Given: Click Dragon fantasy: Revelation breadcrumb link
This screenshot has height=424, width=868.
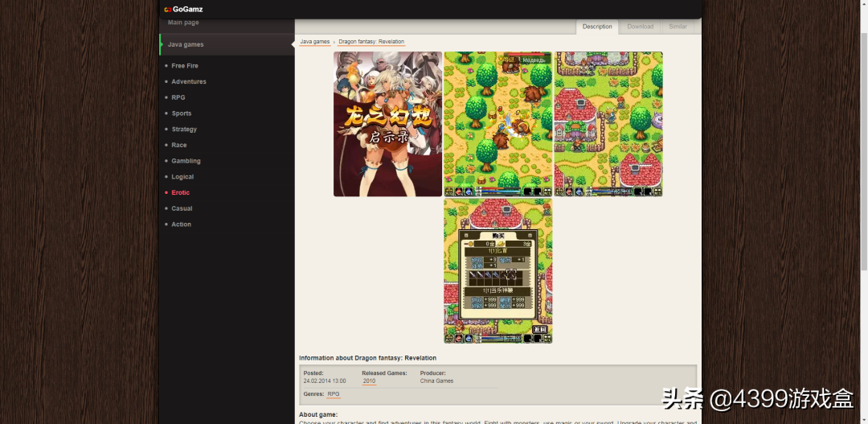Looking at the screenshot, I should (371, 42).
